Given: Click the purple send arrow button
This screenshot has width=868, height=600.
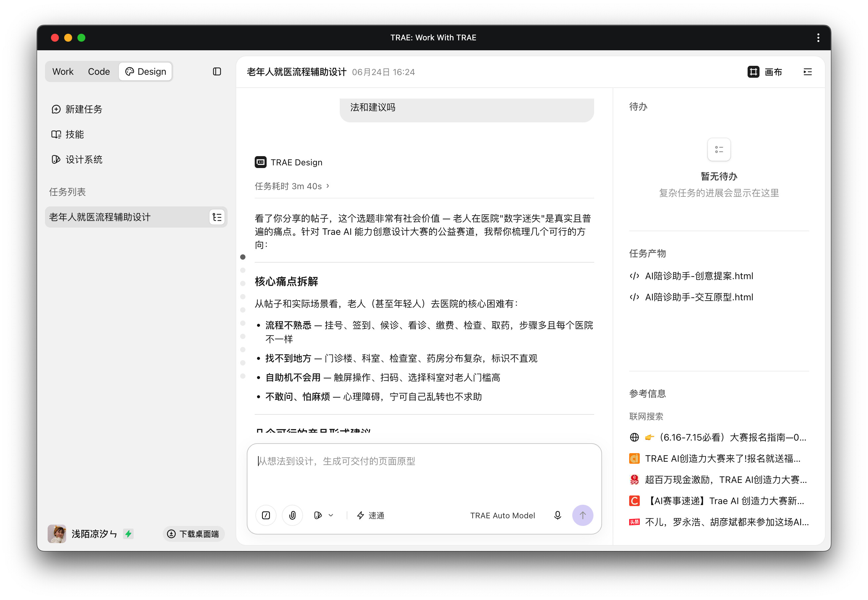Looking at the screenshot, I should click(x=582, y=515).
